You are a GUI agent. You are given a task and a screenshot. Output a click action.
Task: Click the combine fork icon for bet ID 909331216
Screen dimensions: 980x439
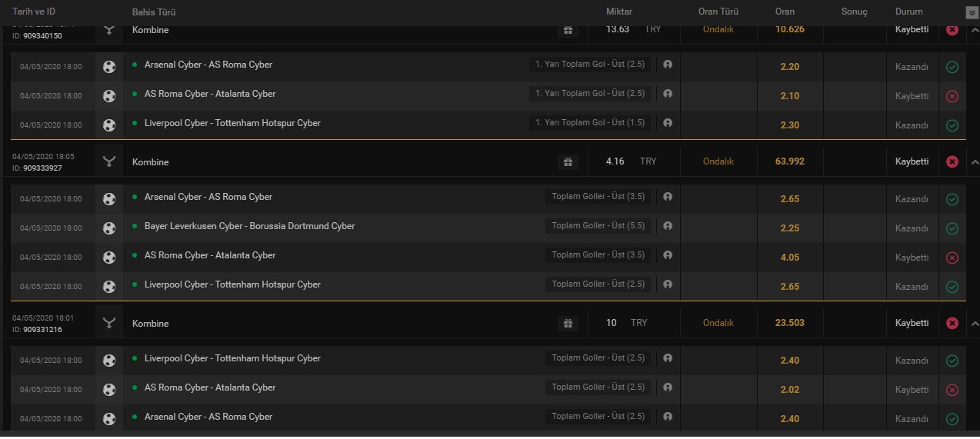[109, 324]
